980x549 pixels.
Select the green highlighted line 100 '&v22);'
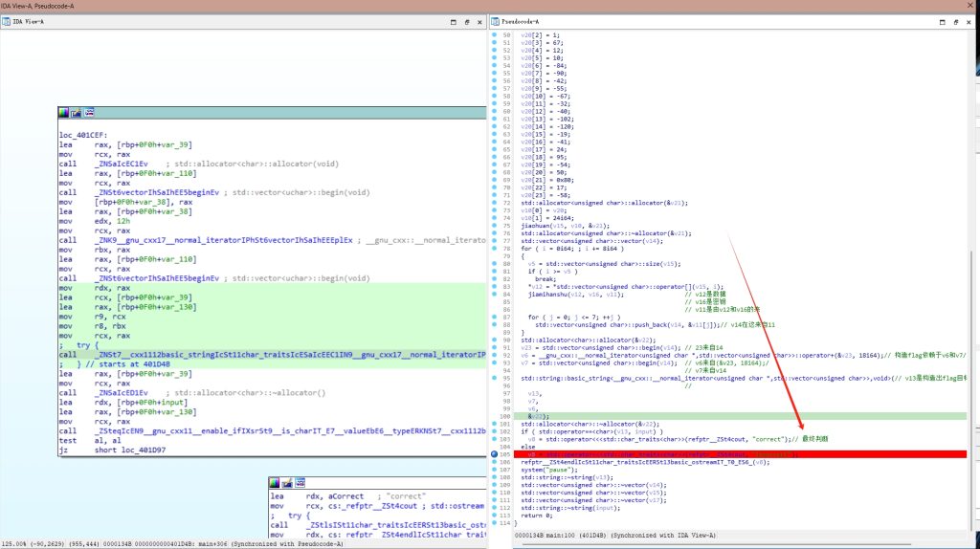pos(740,416)
